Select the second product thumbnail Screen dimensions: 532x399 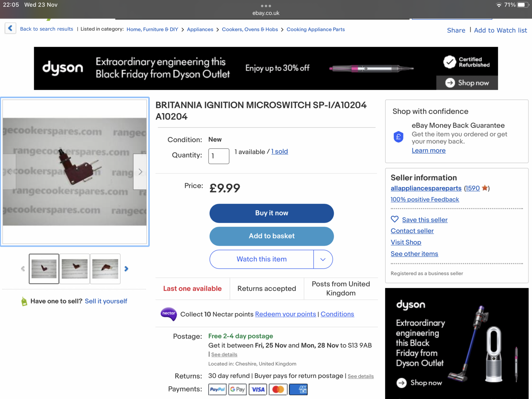click(75, 269)
